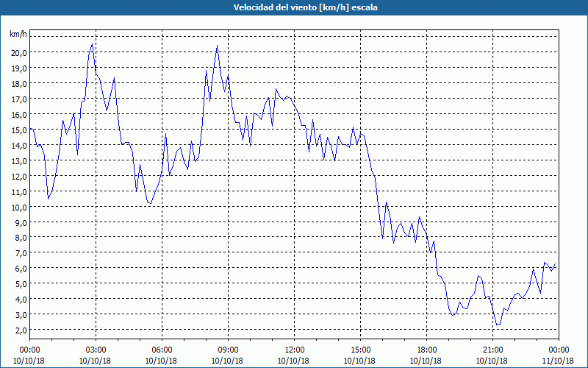Click the '15,0' y-axis value
This screenshot has width=588, height=368.
point(19,130)
